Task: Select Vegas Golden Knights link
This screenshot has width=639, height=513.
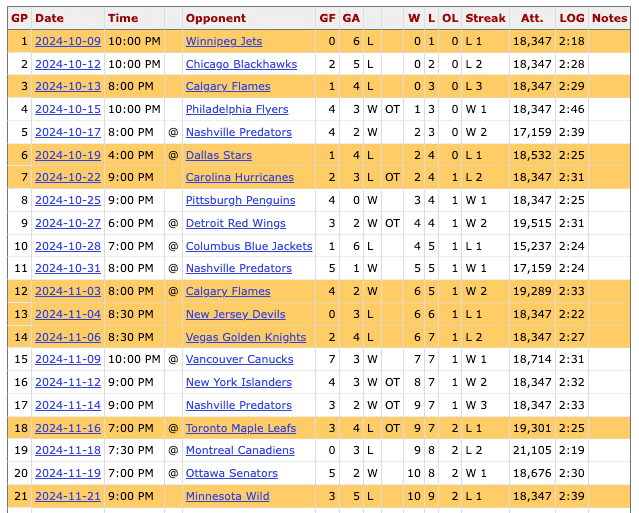Action: (x=245, y=337)
